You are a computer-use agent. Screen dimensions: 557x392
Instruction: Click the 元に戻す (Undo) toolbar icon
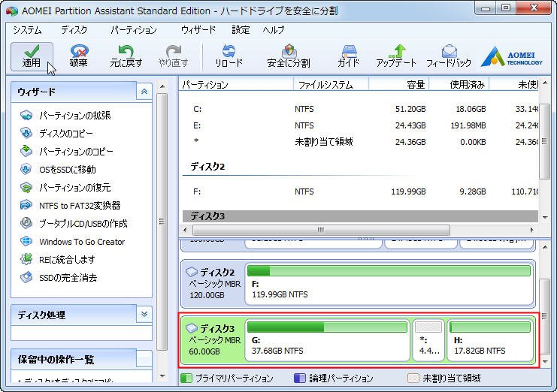point(126,56)
